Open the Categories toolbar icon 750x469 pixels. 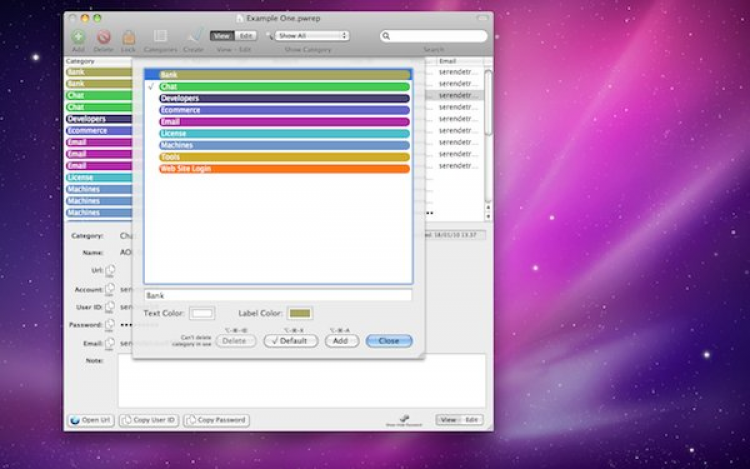click(x=160, y=37)
